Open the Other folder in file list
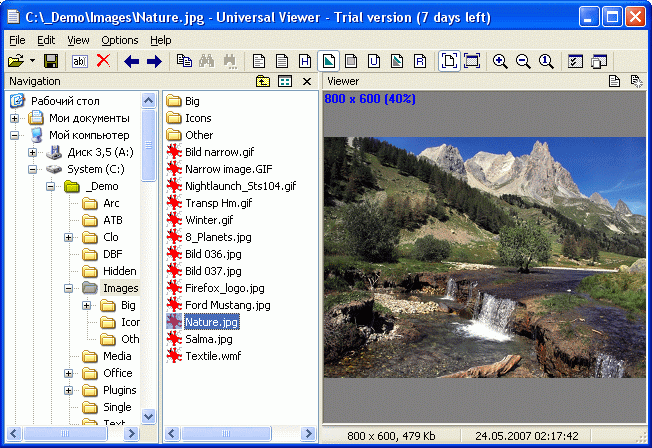The width and height of the screenshot is (652, 448). pyautogui.click(x=199, y=135)
